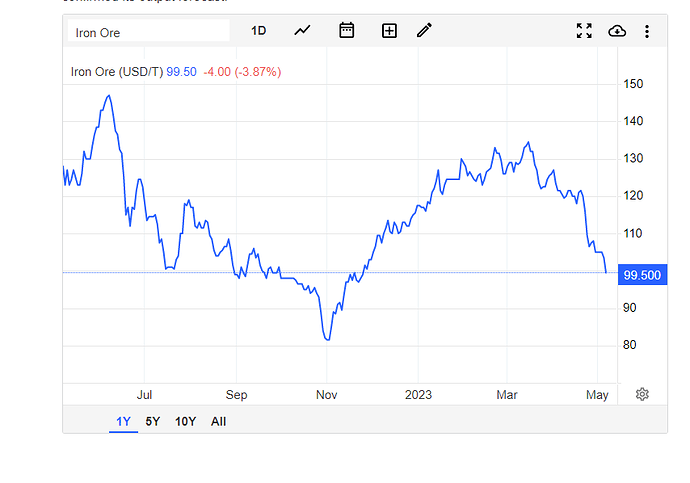Show All historical data range
690x483 pixels.
point(218,421)
